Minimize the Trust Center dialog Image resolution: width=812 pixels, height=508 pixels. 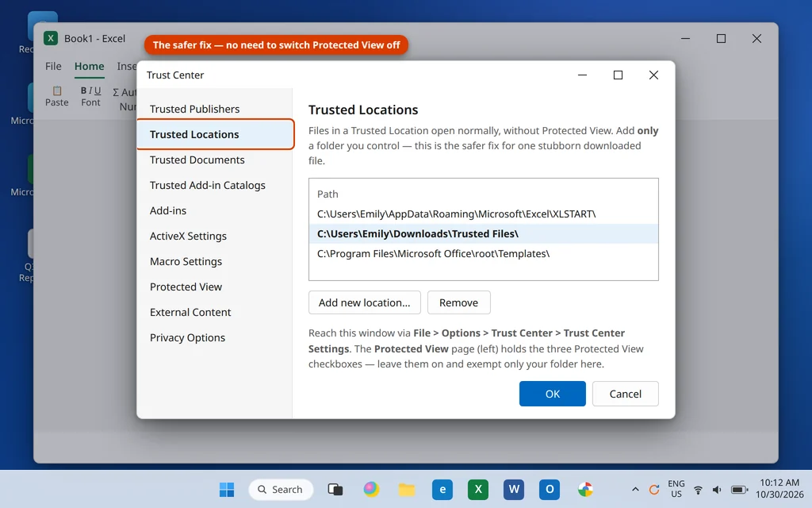coord(582,75)
